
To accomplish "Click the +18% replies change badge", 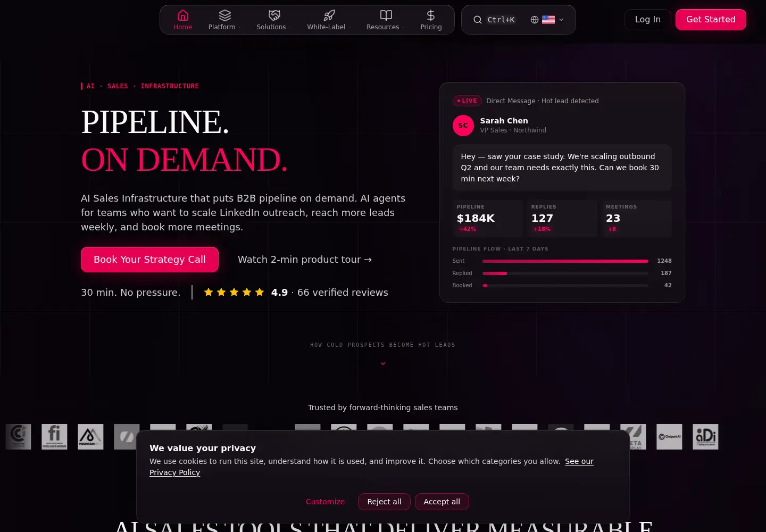I will 542,229.
